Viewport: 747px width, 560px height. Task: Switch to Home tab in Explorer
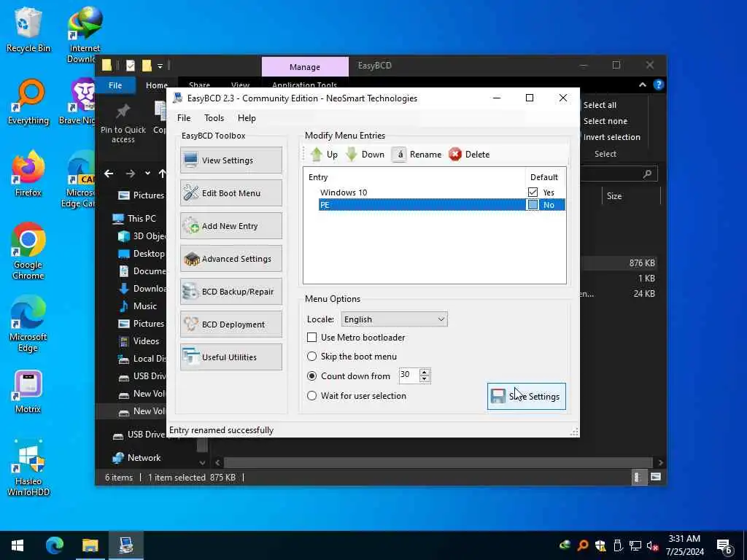pyautogui.click(x=156, y=85)
